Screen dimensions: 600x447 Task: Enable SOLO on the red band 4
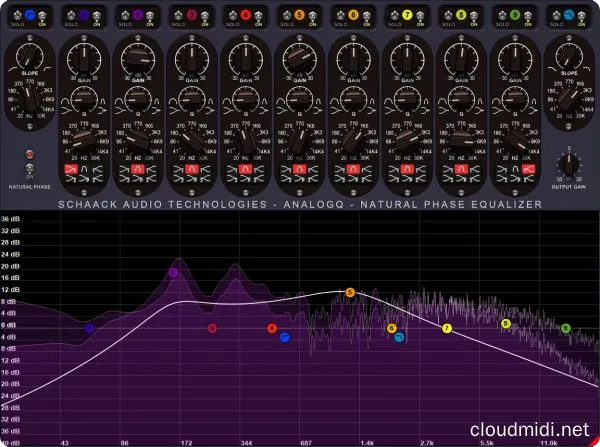click(x=230, y=16)
